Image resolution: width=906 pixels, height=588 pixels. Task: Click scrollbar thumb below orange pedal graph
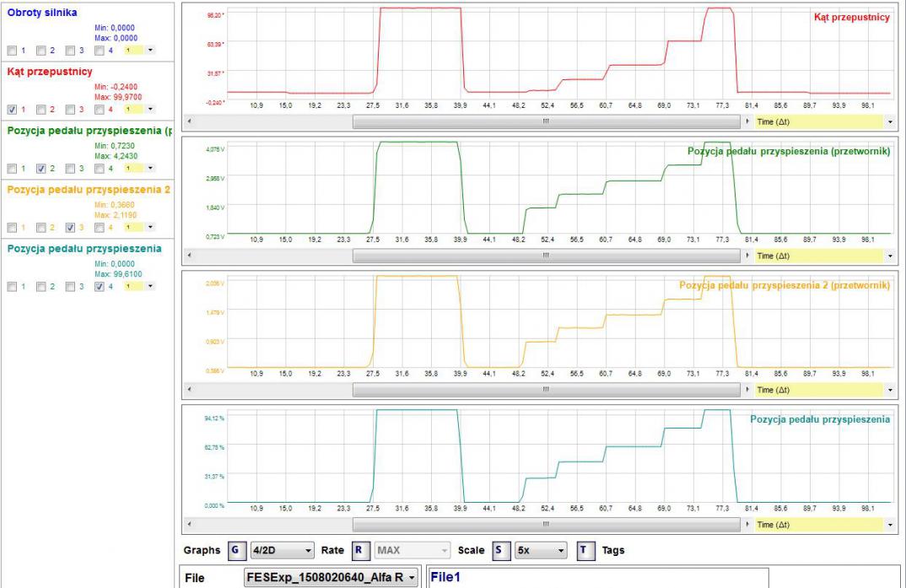546,389
